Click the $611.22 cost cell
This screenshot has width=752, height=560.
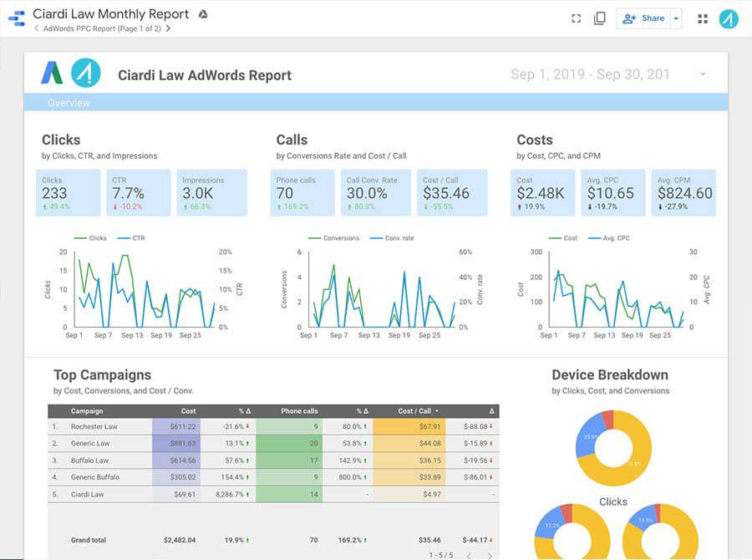click(176, 426)
